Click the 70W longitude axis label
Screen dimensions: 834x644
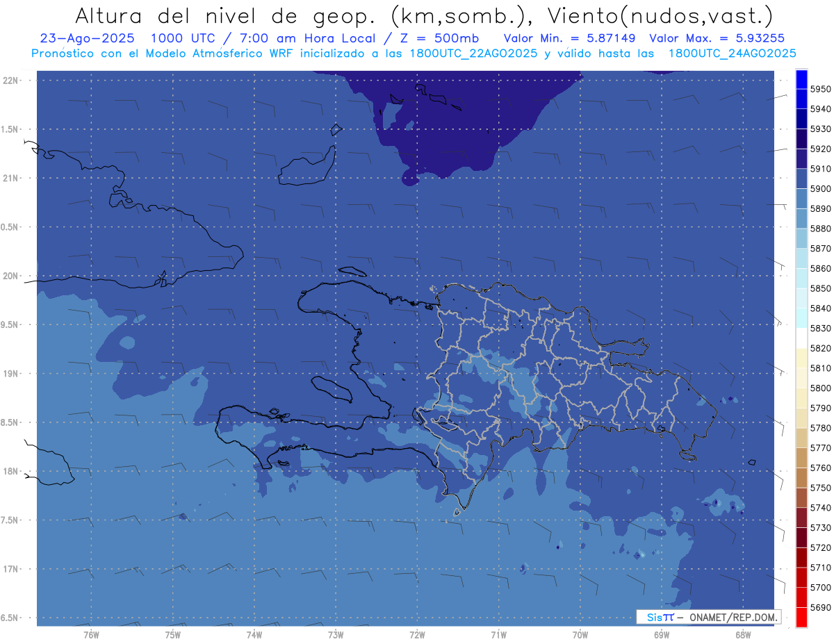click(580, 634)
